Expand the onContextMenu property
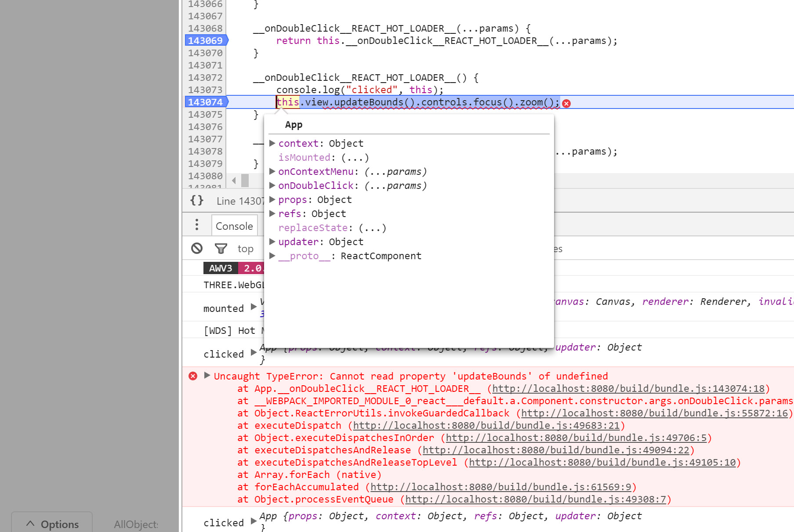Image resolution: width=794 pixels, height=532 pixels. coord(272,171)
